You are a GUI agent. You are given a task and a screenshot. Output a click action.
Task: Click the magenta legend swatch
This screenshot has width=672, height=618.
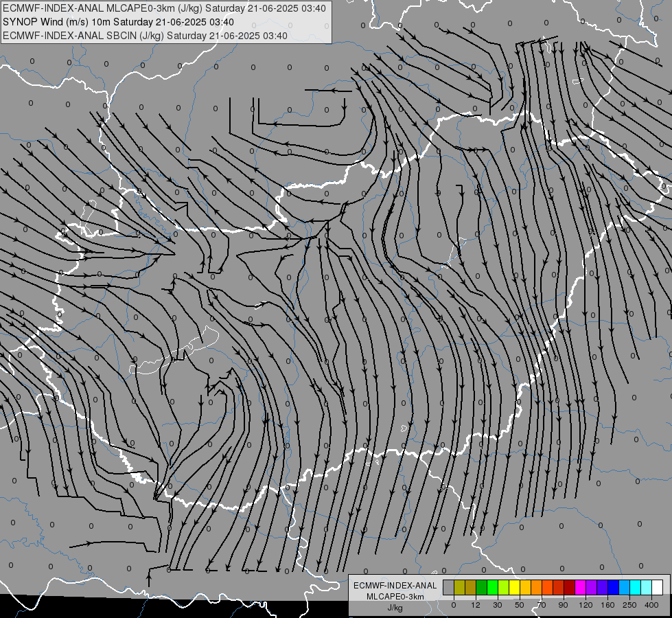pyautogui.click(x=581, y=587)
